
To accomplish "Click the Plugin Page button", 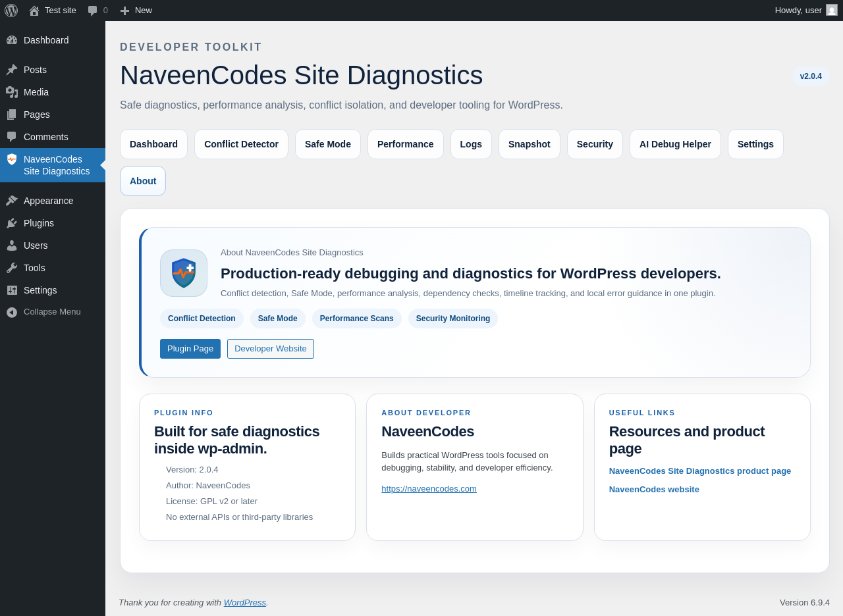I will pos(190,349).
